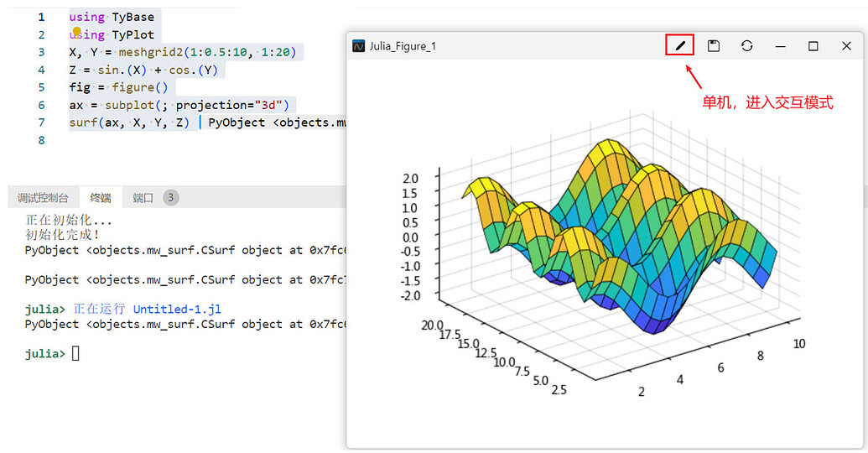Switch to the 调试控制台 tab
The width and height of the screenshot is (868, 453).
click(x=43, y=198)
